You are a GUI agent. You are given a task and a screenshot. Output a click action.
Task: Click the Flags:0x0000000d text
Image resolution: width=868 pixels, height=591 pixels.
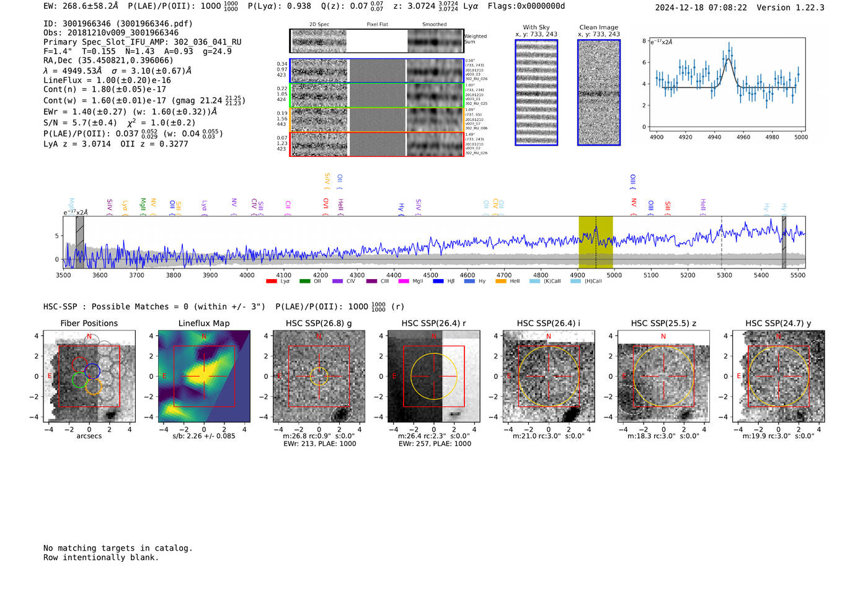coord(526,6)
